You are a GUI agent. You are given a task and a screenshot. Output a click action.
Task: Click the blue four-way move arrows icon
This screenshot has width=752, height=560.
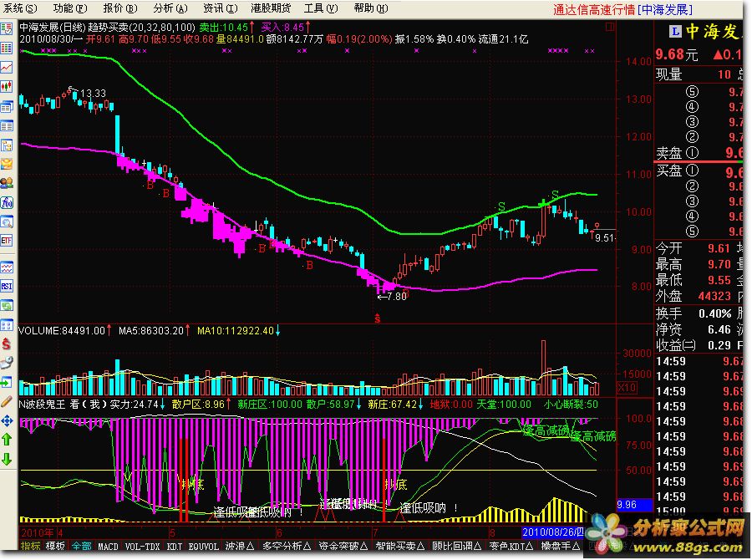pos(7,421)
